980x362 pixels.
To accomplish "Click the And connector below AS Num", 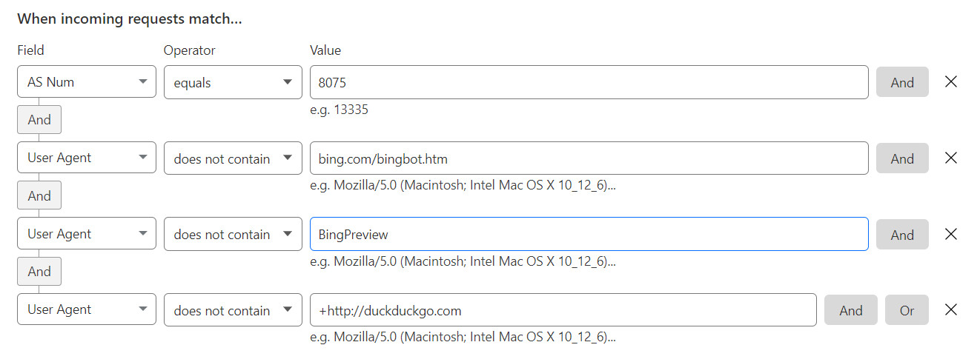I will [x=39, y=120].
